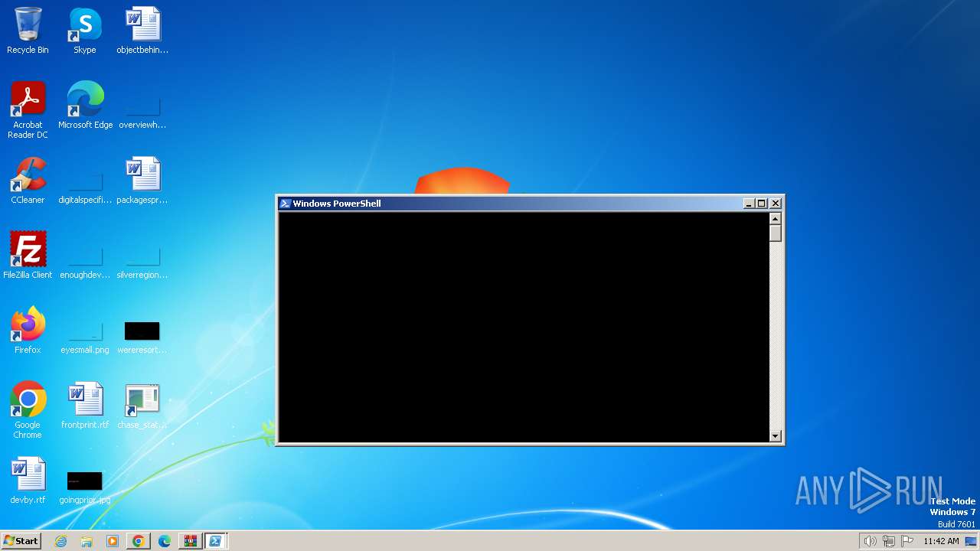The height and width of the screenshot is (551, 980).
Task: Select the chase_stat... shortcut icon
Action: click(142, 405)
